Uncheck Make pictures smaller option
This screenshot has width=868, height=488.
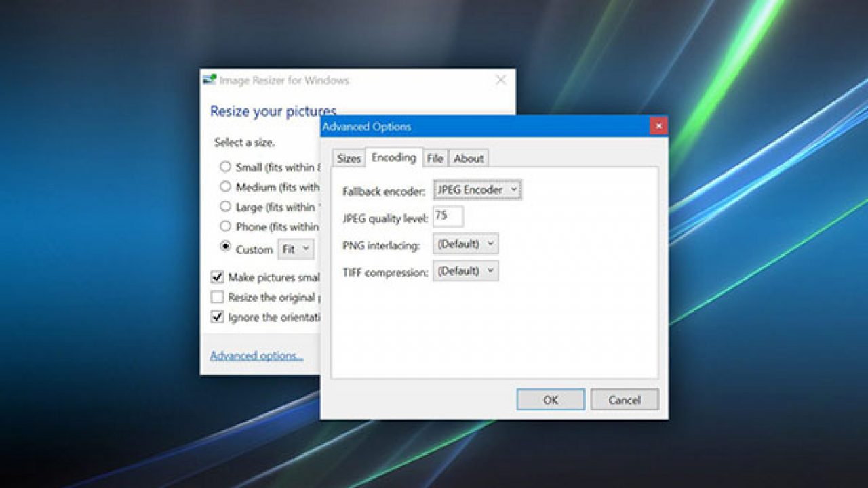[x=218, y=277]
